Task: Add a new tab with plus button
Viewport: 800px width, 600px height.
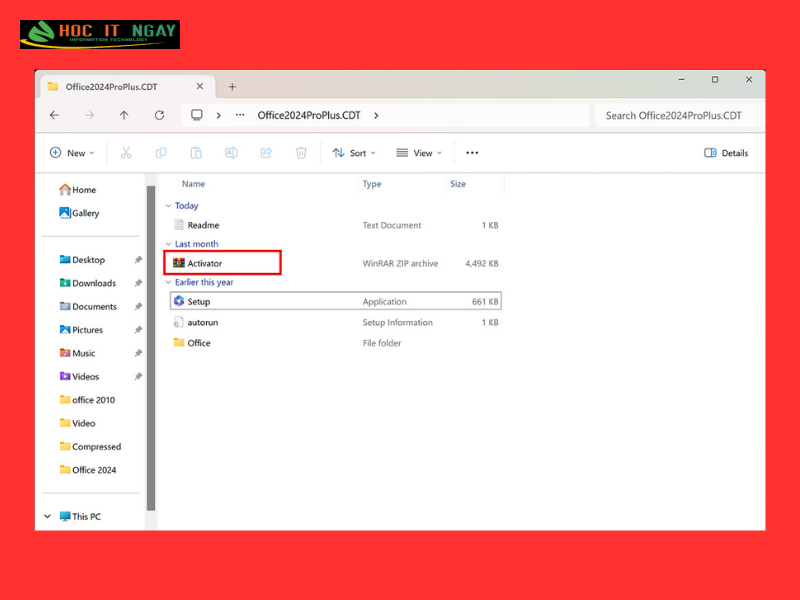Action: (x=232, y=87)
